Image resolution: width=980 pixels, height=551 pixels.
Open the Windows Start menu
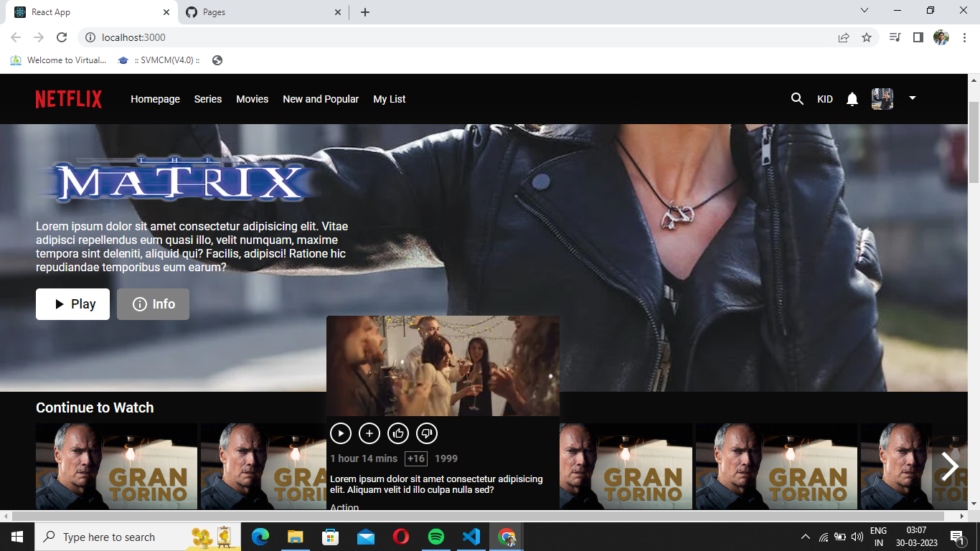[17, 537]
